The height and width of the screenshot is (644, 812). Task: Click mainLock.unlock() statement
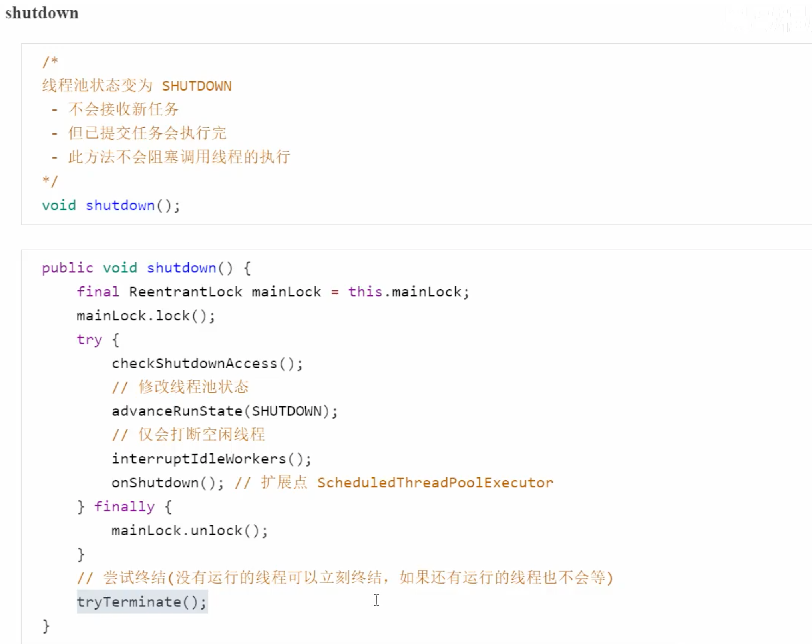[189, 531]
